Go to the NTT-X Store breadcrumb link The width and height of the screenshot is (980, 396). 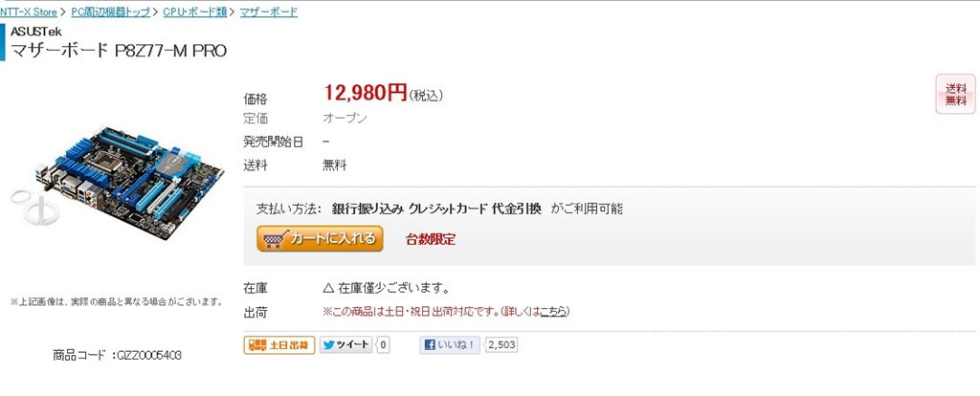[x=28, y=11]
